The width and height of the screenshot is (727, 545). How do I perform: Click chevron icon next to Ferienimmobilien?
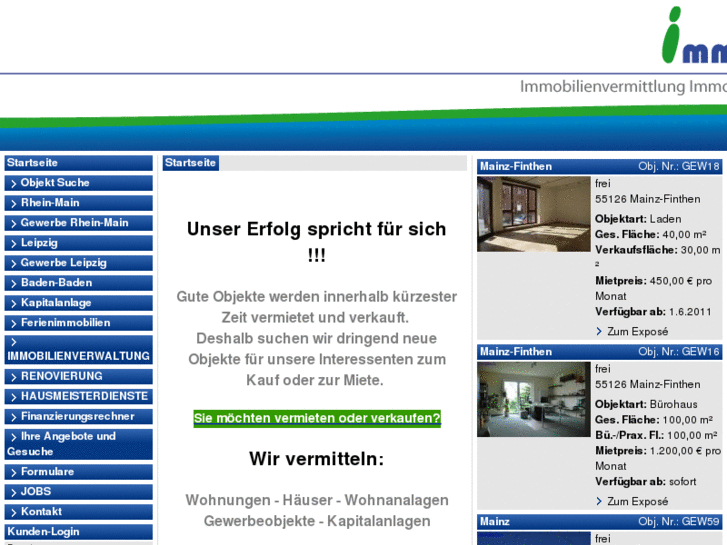tap(13, 323)
